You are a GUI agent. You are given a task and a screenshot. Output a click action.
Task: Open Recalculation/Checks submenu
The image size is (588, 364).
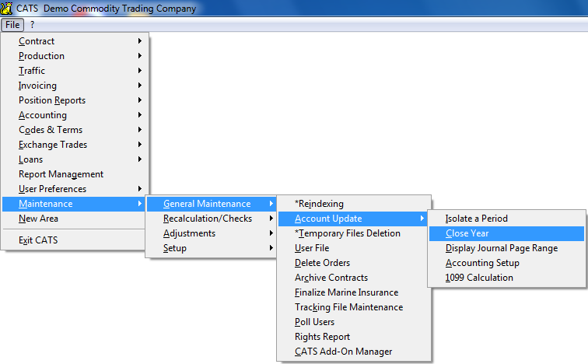[x=212, y=219]
